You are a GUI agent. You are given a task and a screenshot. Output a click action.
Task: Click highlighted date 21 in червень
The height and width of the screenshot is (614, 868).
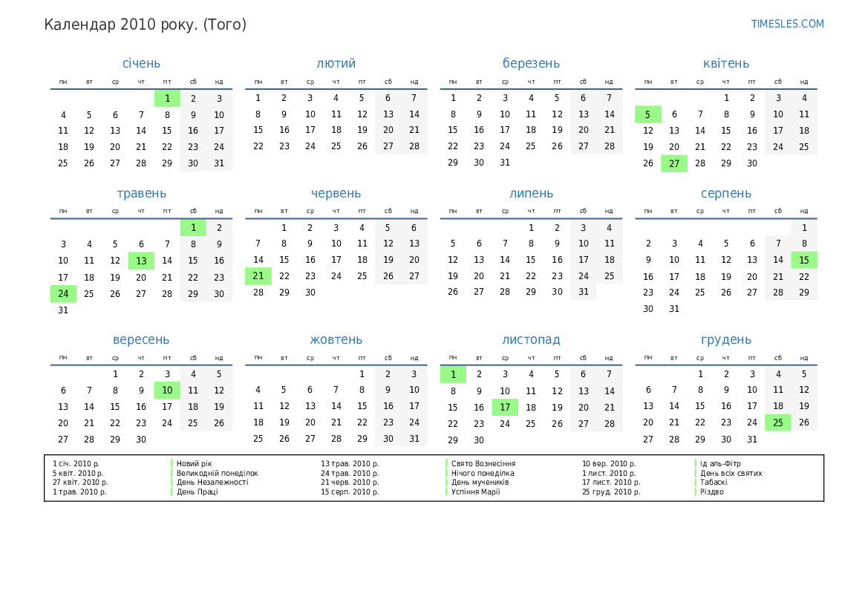(x=258, y=275)
